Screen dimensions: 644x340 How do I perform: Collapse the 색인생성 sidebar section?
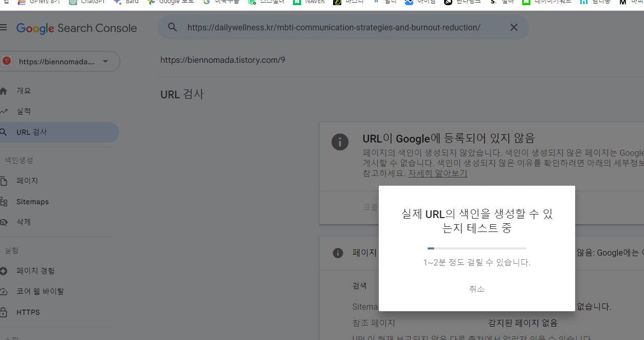(19, 160)
